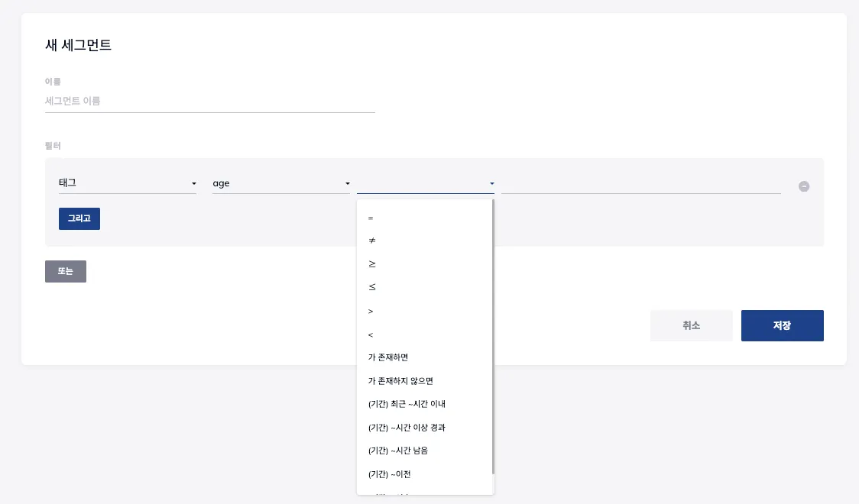Select 가 존재하면 option
Image resolution: width=859 pixels, height=504 pixels.
(x=425, y=357)
